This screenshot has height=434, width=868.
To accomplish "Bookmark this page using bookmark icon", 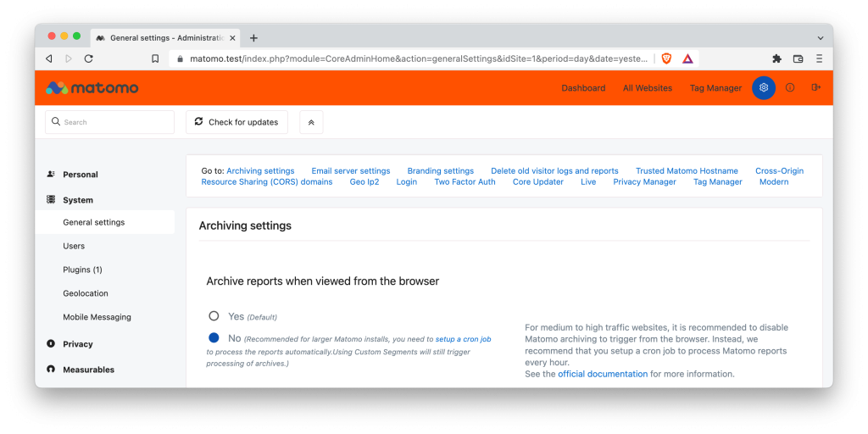I will point(155,58).
